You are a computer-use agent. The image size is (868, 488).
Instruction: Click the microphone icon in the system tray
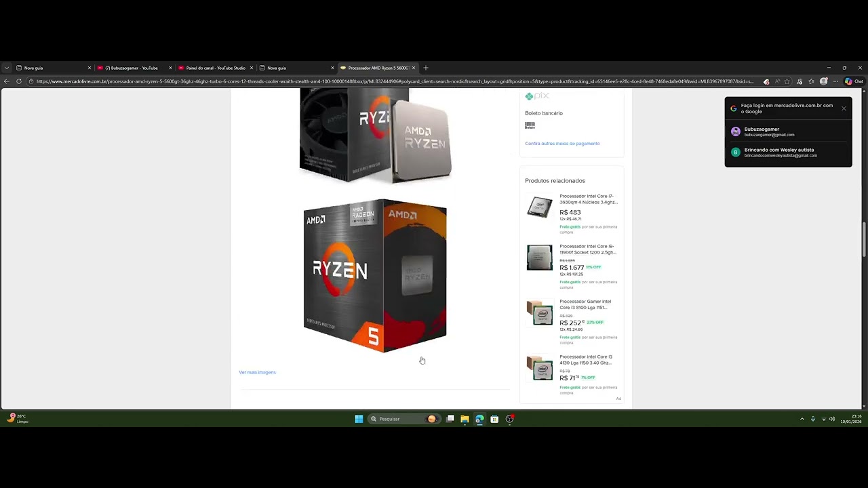tap(813, 419)
